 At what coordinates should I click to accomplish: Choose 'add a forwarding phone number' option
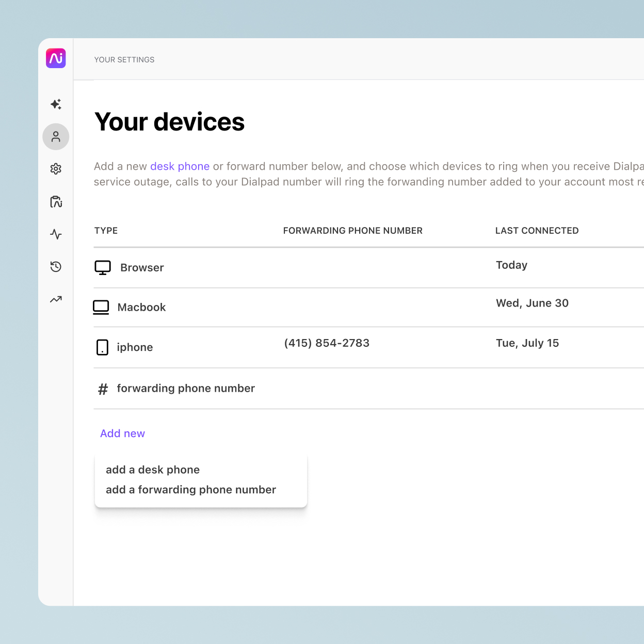tap(190, 490)
